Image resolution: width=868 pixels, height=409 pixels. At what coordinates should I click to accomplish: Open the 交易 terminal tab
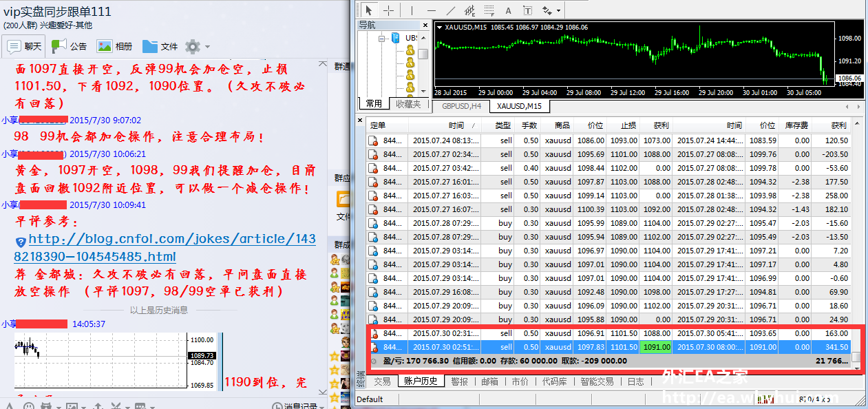pyautogui.click(x=382, y=381)
